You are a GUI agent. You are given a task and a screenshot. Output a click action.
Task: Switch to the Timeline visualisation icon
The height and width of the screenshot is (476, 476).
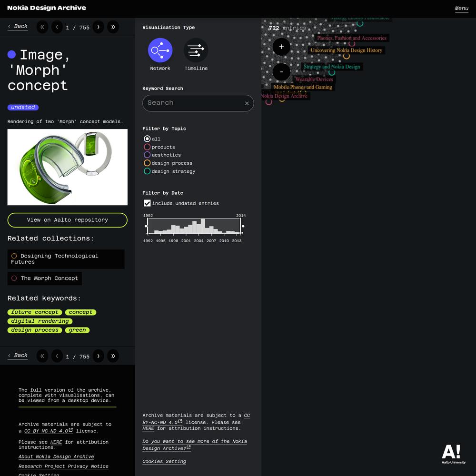[x=196, y=50]
